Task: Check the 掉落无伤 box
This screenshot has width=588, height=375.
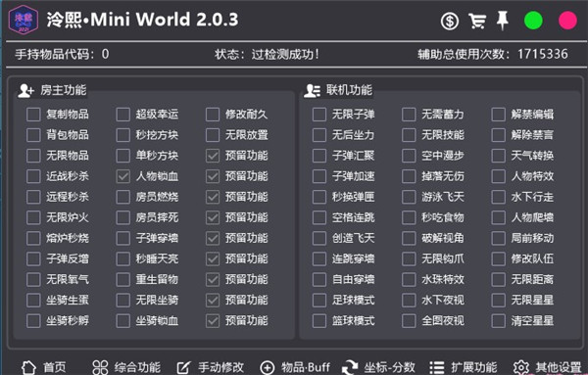Action: coord(409,176)
